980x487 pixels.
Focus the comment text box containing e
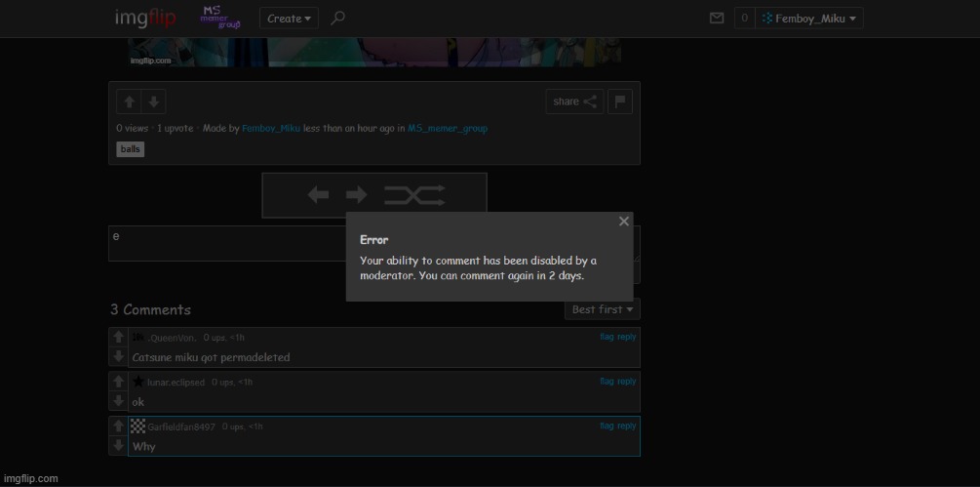pos(227,243)
